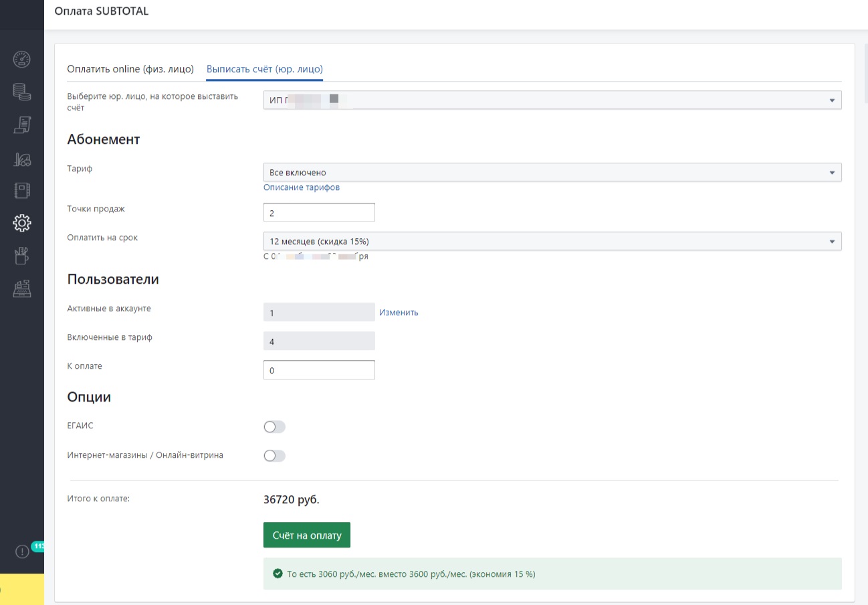
Task: Open the exclamation notifications icon
Action: tap(22, 551)
